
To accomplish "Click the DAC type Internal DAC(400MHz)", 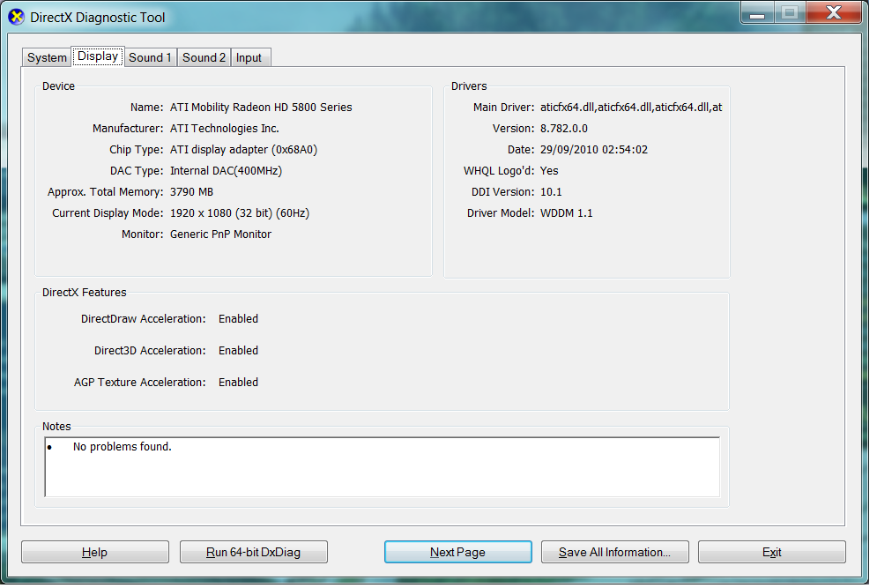I will click(226, 171).
